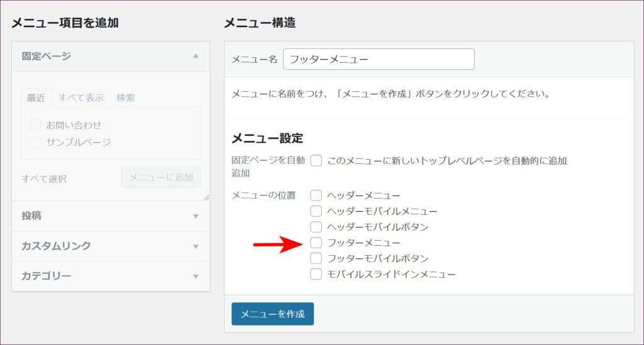Open the 検索 tab
The width and height of the screenshot is (644, 345).
pyautogui.click(x=125, y=98)
